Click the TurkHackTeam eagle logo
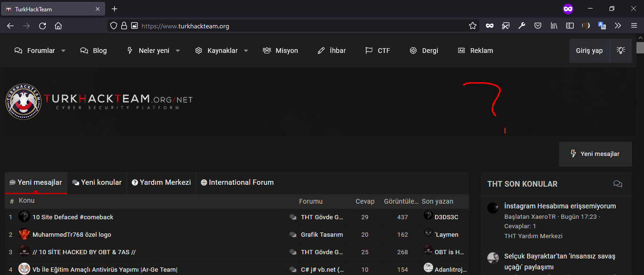Viewport: 644px width, 275px height. (24, 102)
